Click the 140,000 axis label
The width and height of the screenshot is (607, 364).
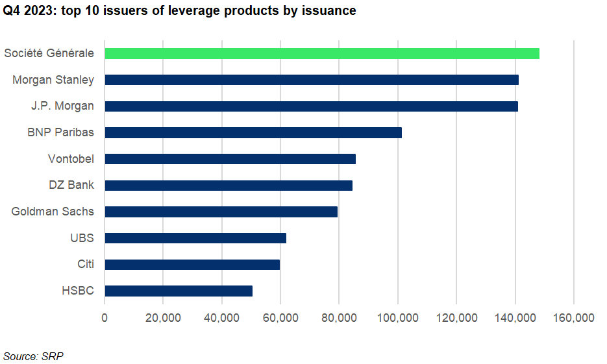[x=515, y=318]
